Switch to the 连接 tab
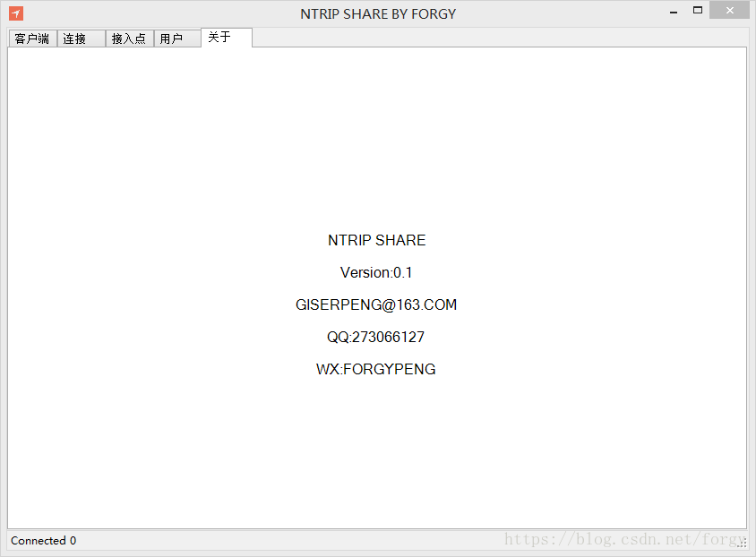The image size is (756, 557). (x=81, y=39)
